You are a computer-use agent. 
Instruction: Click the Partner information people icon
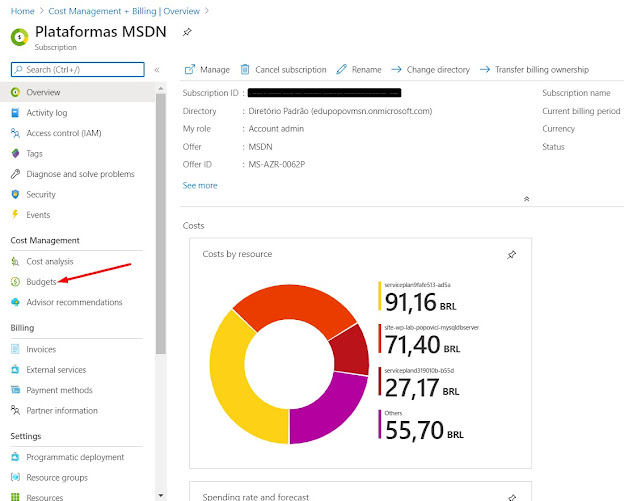[x=15, y=410]
